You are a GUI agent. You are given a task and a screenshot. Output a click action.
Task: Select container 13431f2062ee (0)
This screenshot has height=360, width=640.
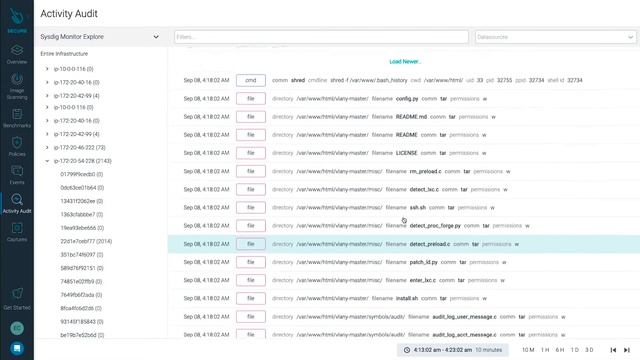82,201
